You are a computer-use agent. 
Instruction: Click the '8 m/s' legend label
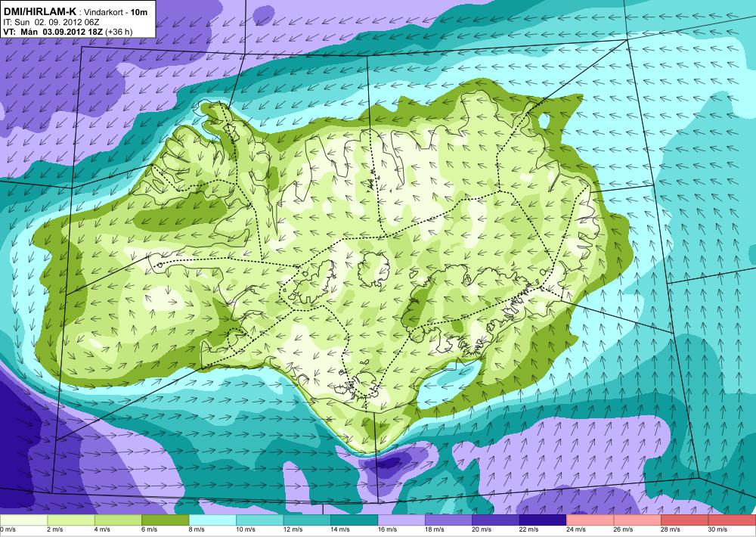pyautogui.click(x=197, y=529)
